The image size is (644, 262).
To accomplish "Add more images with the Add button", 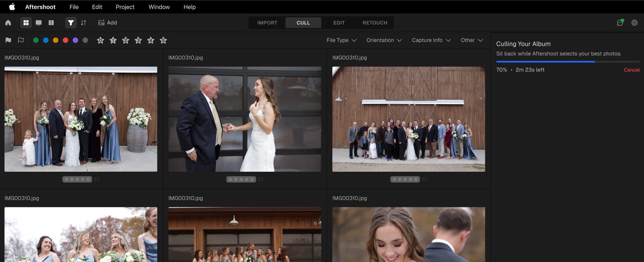I will [x=108, y=23].
